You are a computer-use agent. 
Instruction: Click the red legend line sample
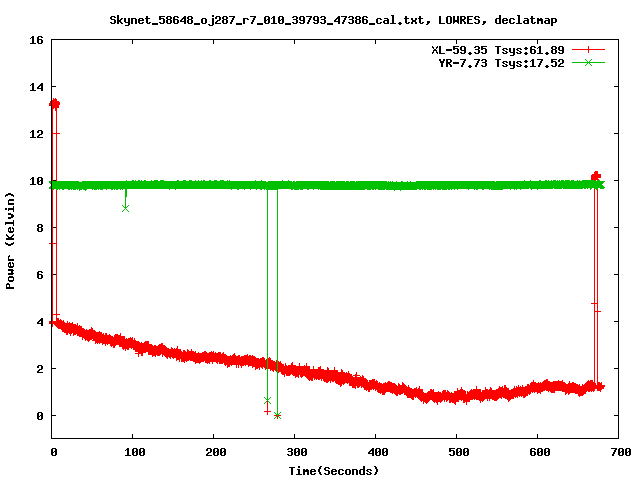click(588, 50)
